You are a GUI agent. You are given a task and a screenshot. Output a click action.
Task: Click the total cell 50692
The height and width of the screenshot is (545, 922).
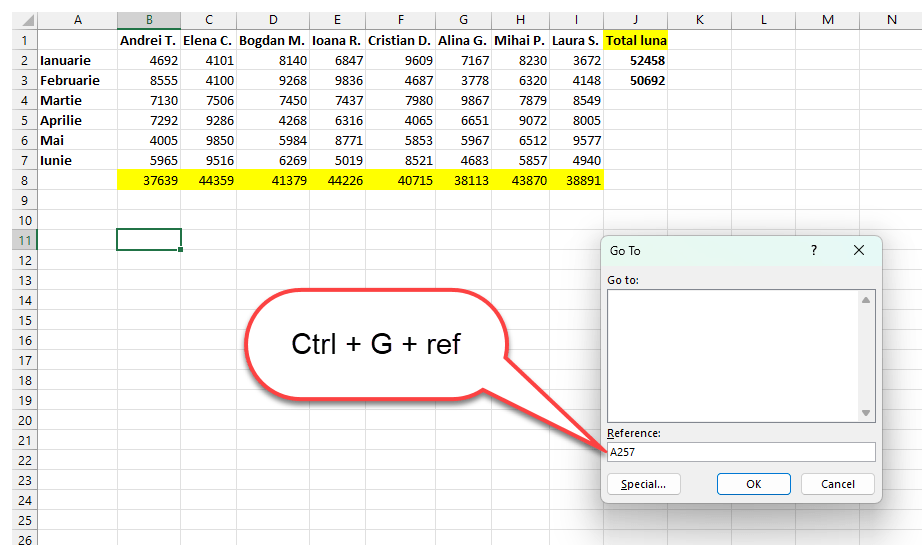click(x=636, y=81)
